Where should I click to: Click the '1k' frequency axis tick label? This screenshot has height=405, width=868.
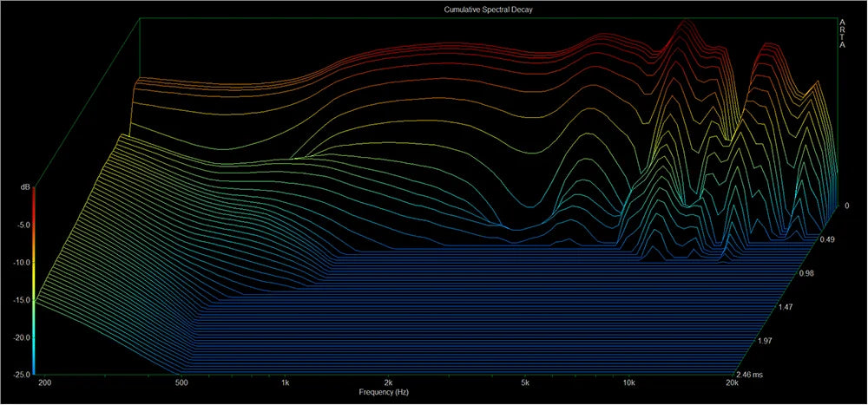tap(285, 382)
